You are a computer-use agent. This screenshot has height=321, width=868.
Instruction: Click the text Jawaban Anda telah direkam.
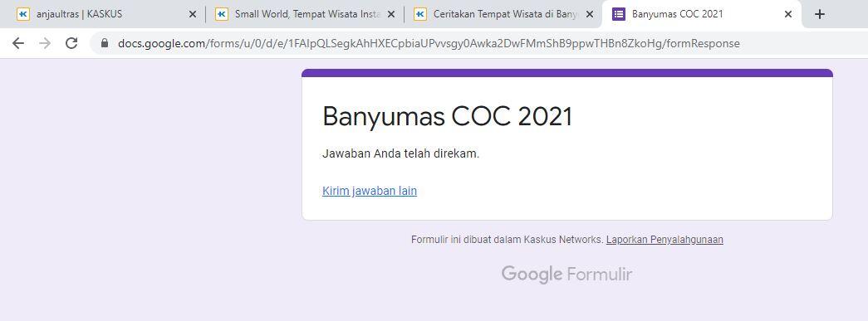401,153
